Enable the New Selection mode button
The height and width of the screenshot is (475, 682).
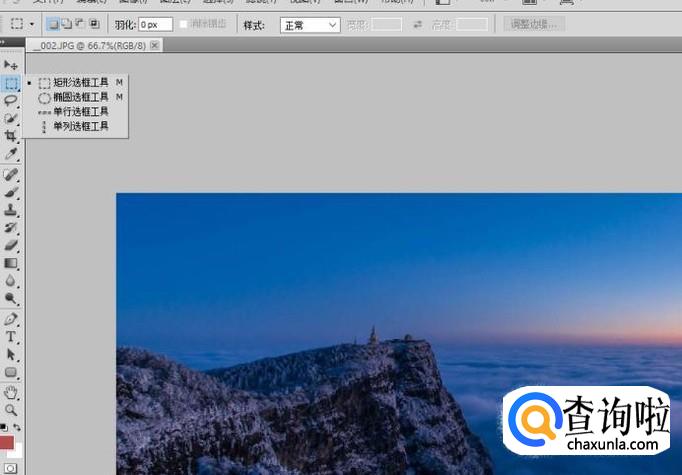[x=54, y=23]
